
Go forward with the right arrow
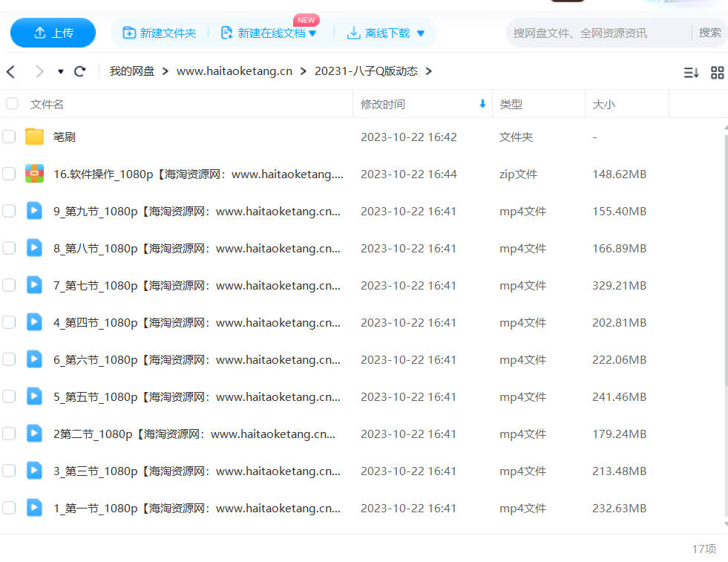(39, 71)
